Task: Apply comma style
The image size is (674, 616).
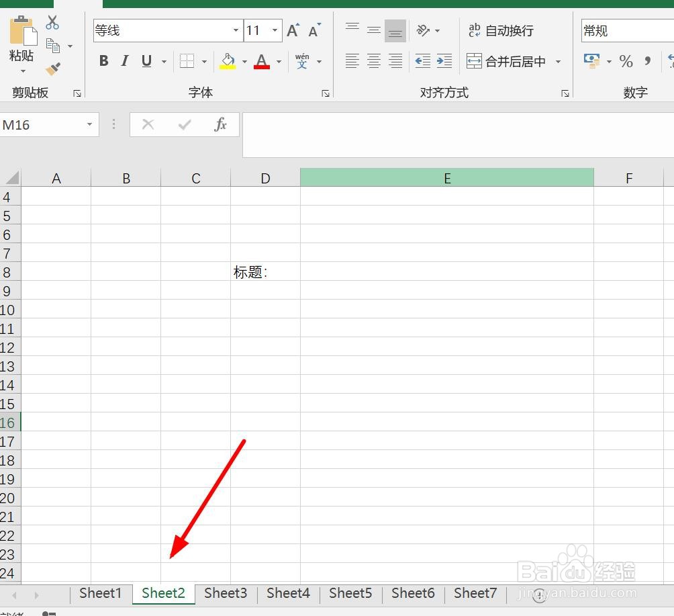Action: click(x=647, y=61)
